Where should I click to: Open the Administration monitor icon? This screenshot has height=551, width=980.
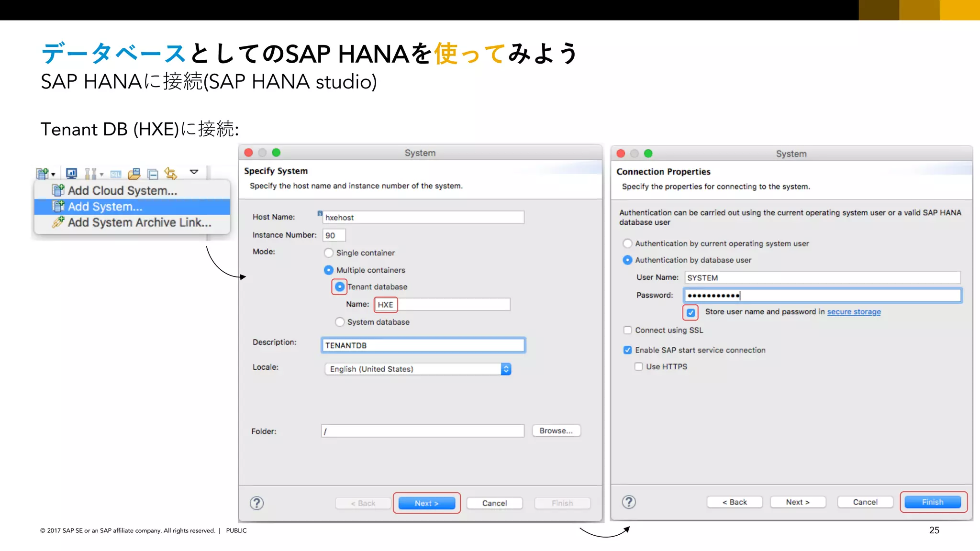coord(71,173)
